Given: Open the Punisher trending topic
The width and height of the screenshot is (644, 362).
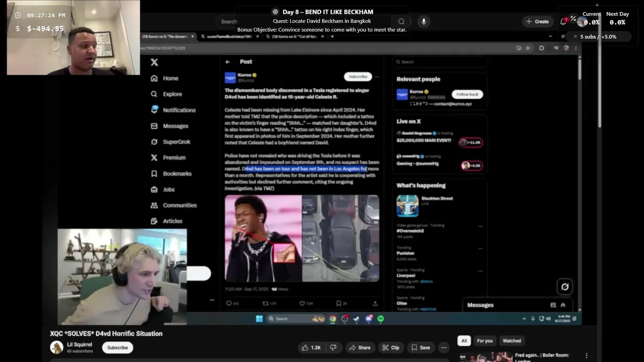Looking at the screenshot, I should pos(406,253).
